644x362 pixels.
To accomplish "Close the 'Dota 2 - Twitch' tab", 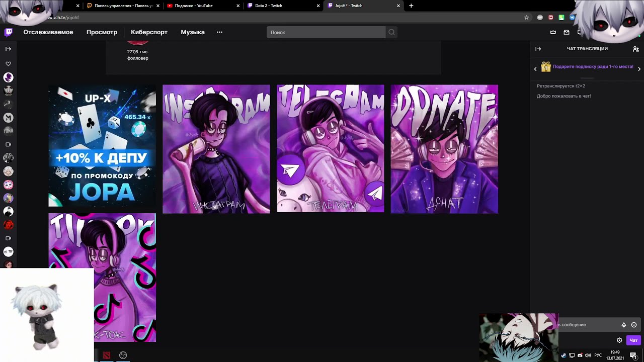I will coord(318,6).
